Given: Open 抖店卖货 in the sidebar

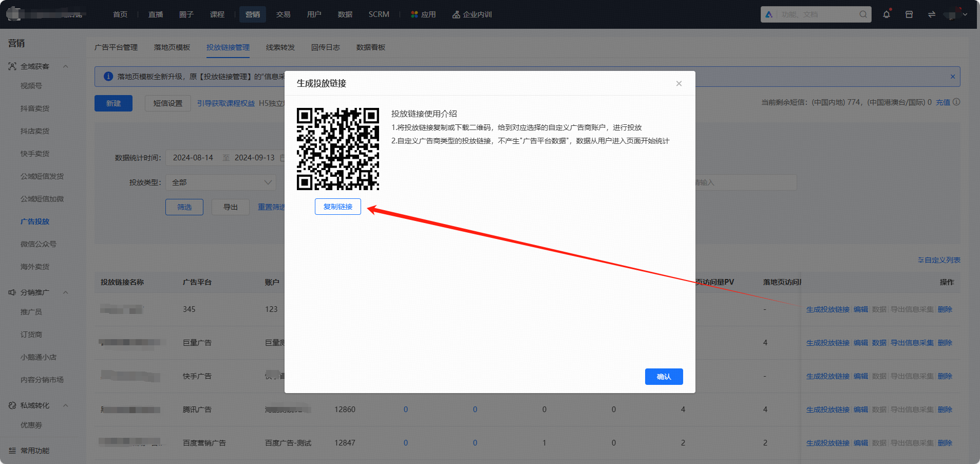Looking at the screenshot, I should tap(35, 131).
